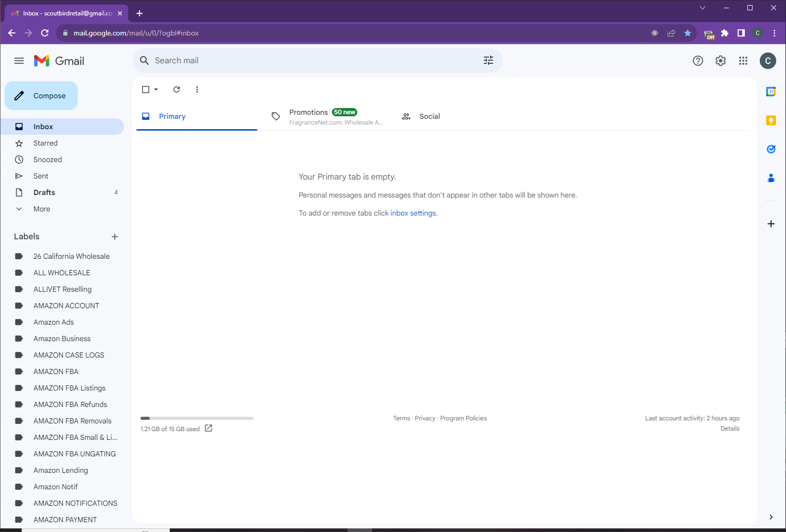
Task: Open the ALL WHOLESALE label
Action: [62, 273]
